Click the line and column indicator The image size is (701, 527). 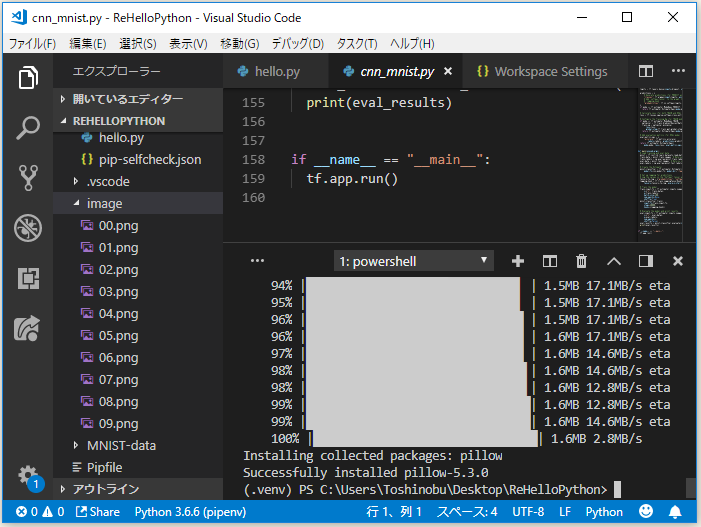click(394, 512)
